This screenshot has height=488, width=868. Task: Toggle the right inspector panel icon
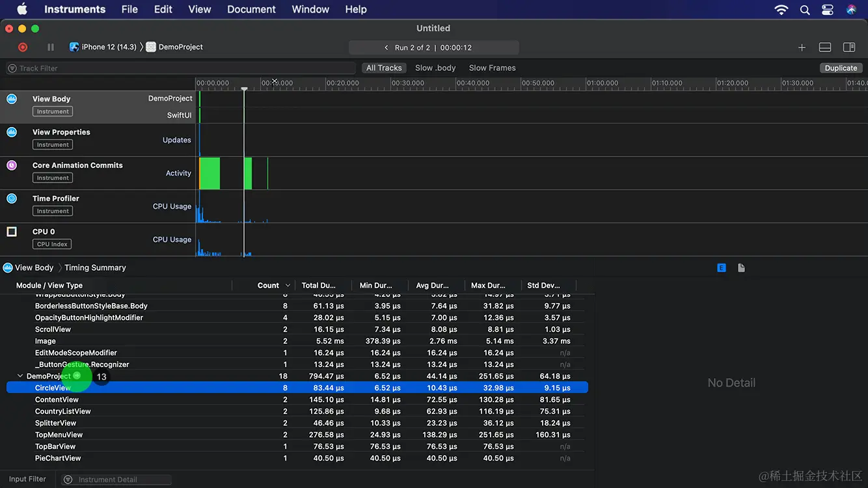point(848,47)
